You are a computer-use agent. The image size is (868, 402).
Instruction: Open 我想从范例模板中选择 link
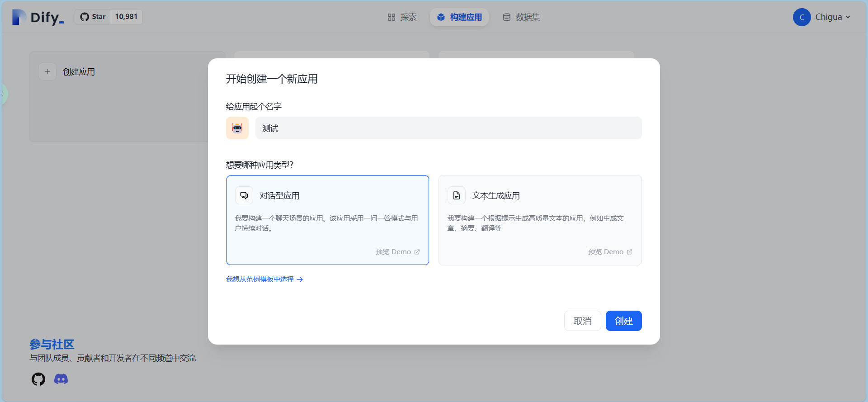[264, 279]
